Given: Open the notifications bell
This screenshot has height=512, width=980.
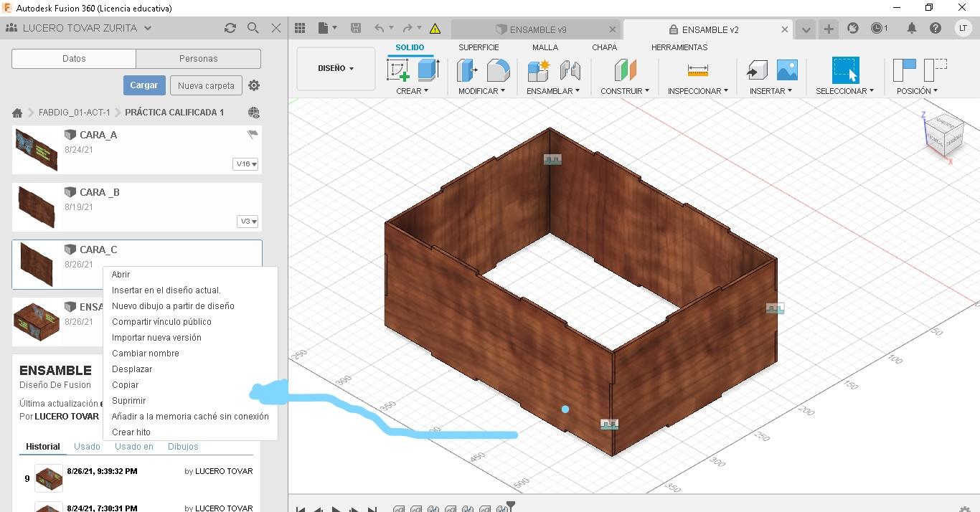Looking at the screenshot, I should (912, 29).
